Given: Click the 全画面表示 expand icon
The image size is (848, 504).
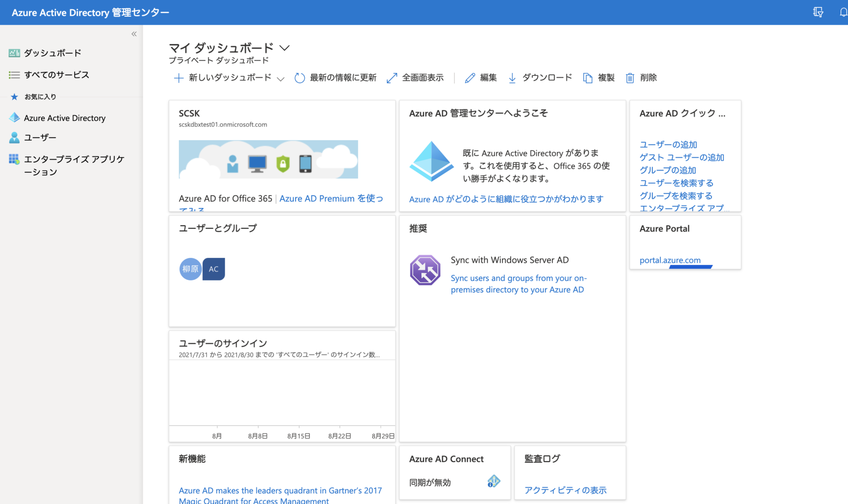Looking at the screenshot, I should (x=392, y=78).
